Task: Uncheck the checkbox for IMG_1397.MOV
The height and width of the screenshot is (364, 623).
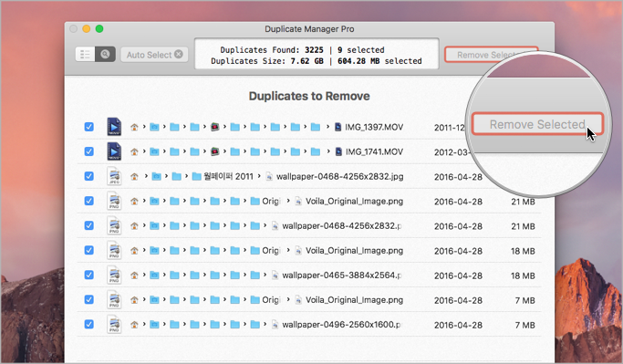Action: click(x=89, y=127)
